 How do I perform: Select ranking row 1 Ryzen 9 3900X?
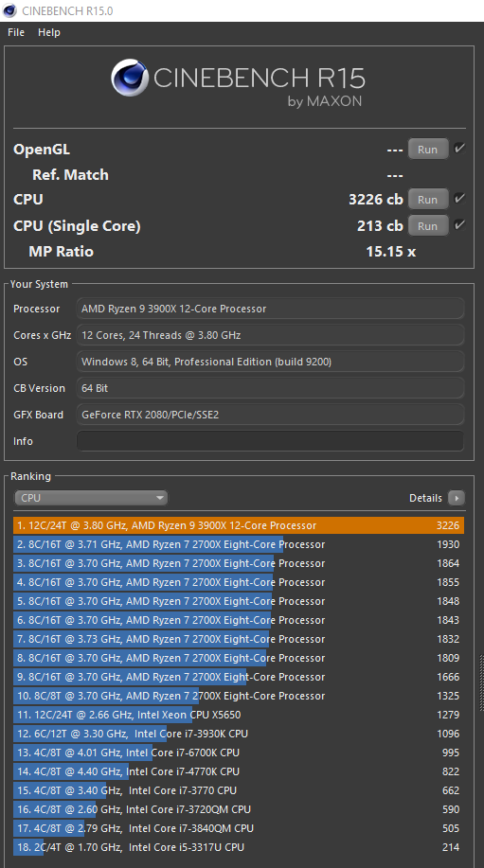coord(239,525)
